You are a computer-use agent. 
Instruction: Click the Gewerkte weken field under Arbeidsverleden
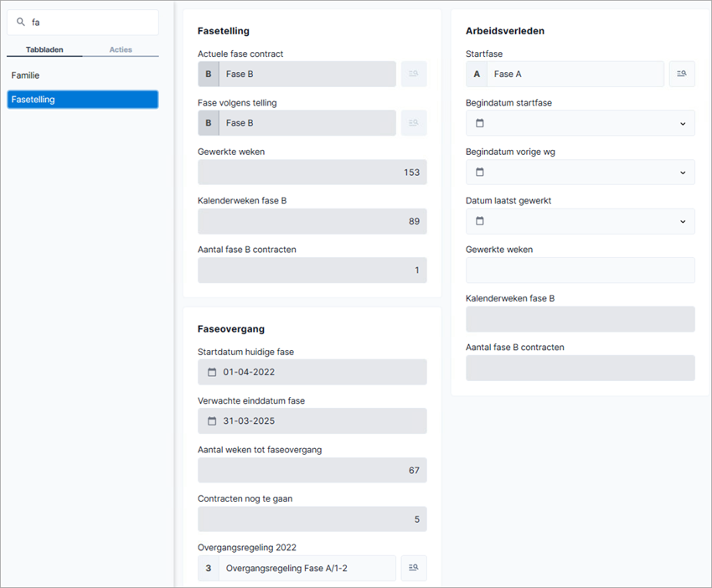(580, 271)
